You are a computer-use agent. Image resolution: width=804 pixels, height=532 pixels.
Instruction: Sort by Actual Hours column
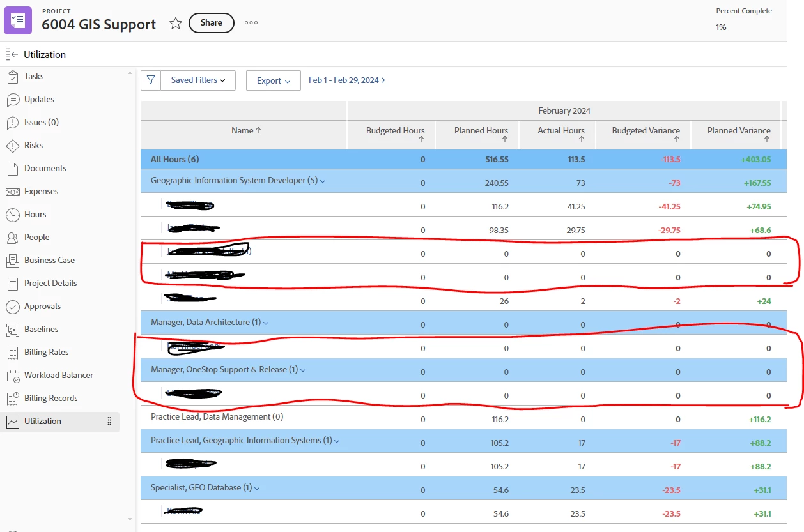pyautogui.click(x=561, y=134)
